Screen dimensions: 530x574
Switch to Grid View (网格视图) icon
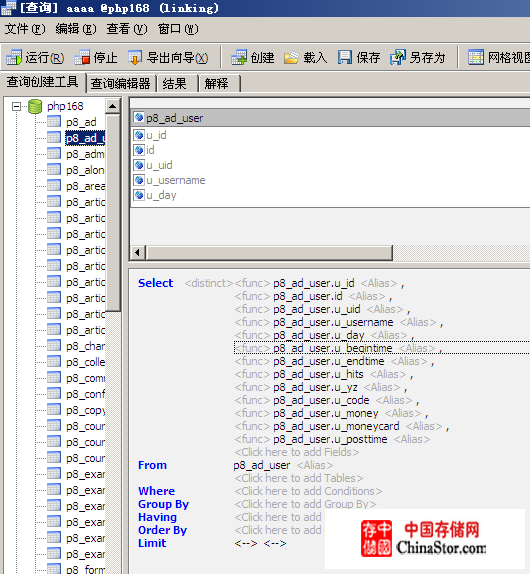(x=476, y=57)
